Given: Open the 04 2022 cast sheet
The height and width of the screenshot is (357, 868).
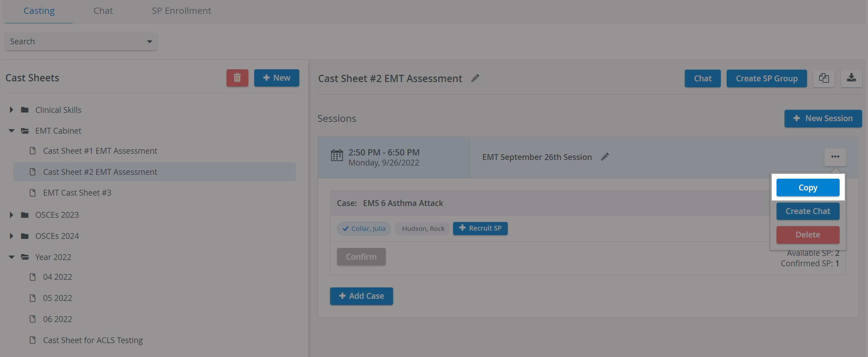Looking at the screenshot, I should [x=57, y=277].
